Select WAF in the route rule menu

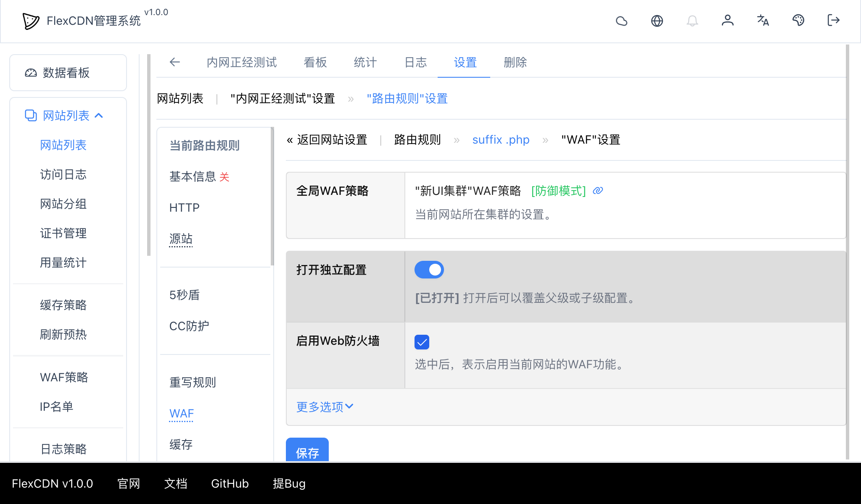pyautogui.click(x=181, y=413)
